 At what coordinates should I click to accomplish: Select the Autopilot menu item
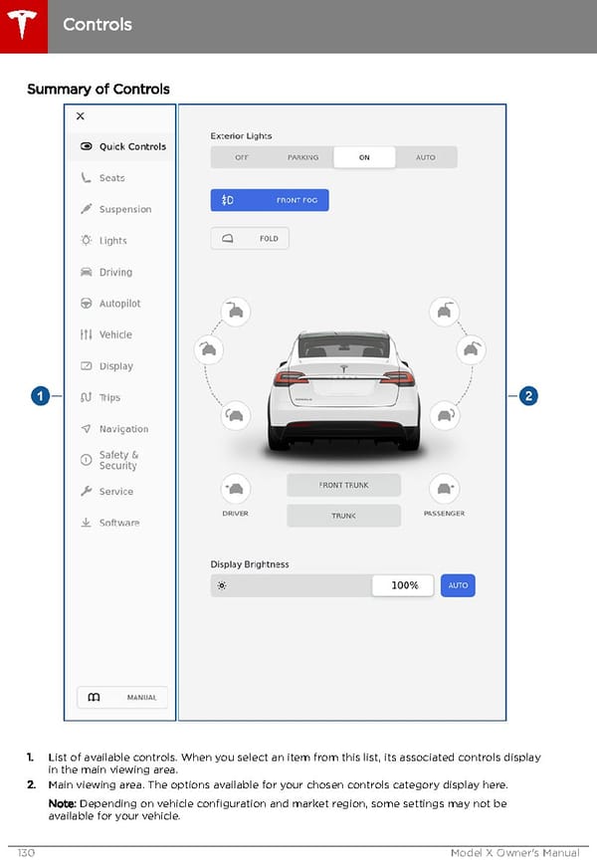click(121, 304)
